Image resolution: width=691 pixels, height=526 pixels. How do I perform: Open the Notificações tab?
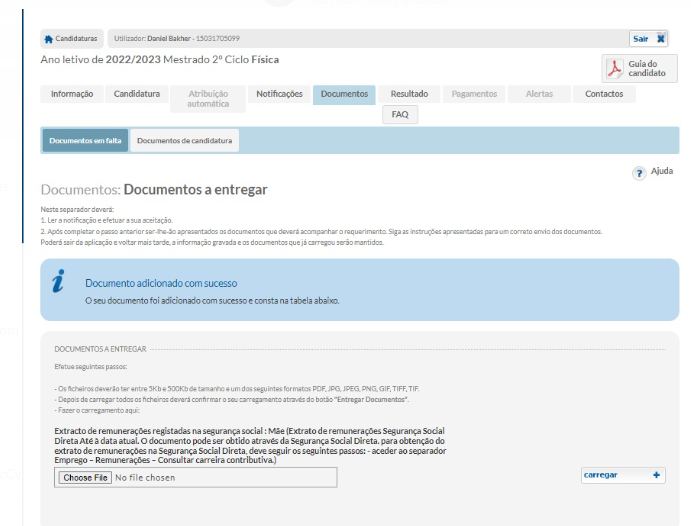tap(279, 94)
